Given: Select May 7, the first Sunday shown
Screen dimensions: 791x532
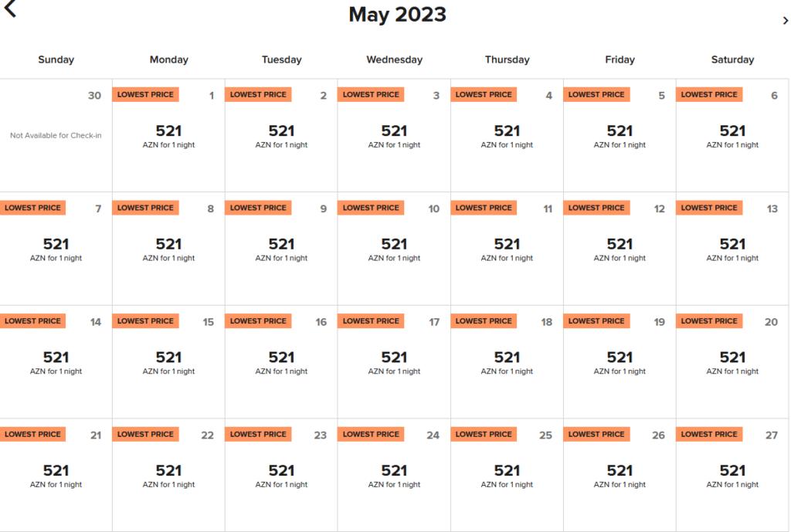Looking at the screenshot, I should coord(56,245).
